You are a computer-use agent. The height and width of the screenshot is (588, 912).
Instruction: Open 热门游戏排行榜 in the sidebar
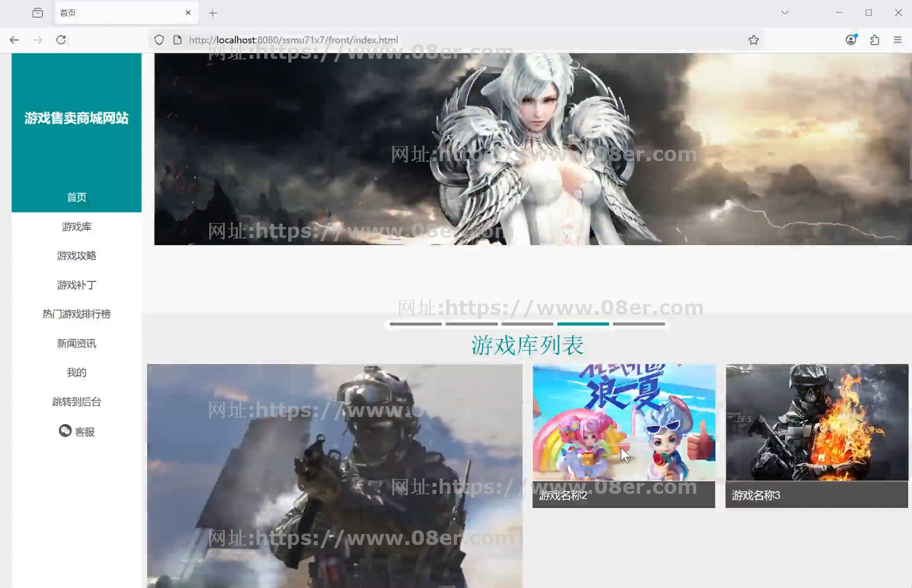click(x=77, y=314)
